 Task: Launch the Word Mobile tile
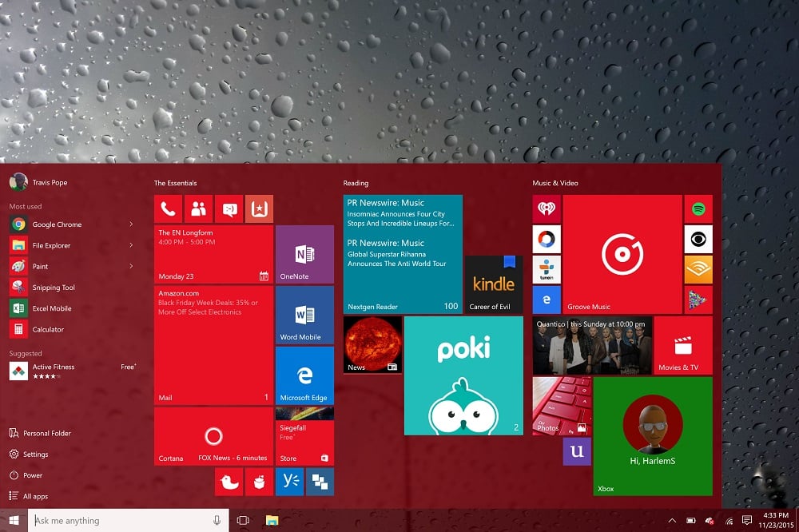[304, 315]
